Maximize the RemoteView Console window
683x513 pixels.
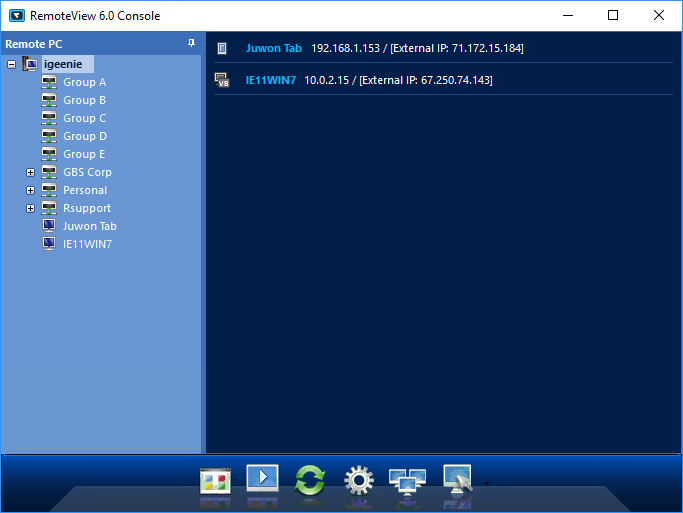[613, 15]
